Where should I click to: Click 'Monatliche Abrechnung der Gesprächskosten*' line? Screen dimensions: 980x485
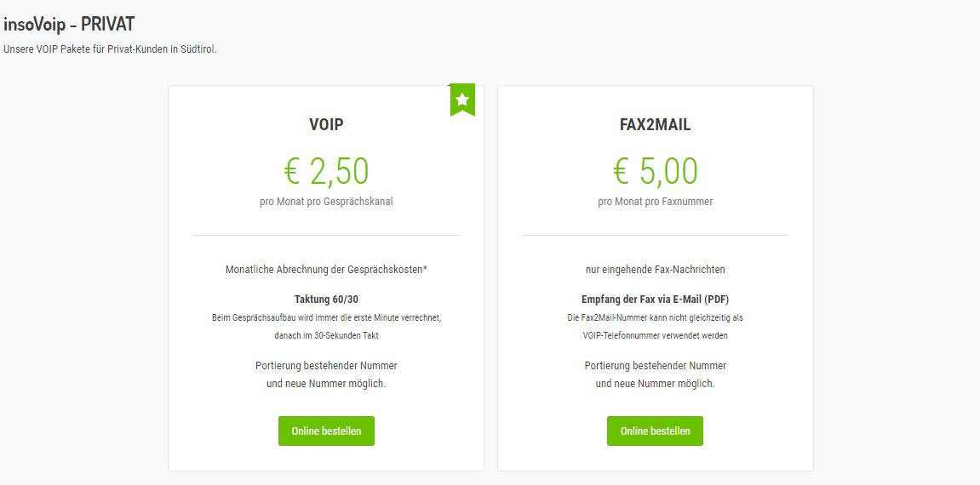326,269
